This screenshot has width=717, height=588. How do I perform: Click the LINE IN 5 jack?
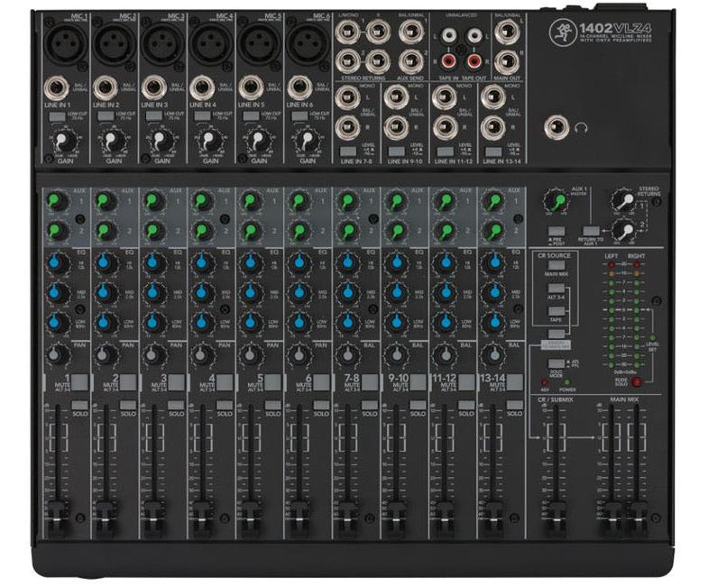[x=251, y=88]
